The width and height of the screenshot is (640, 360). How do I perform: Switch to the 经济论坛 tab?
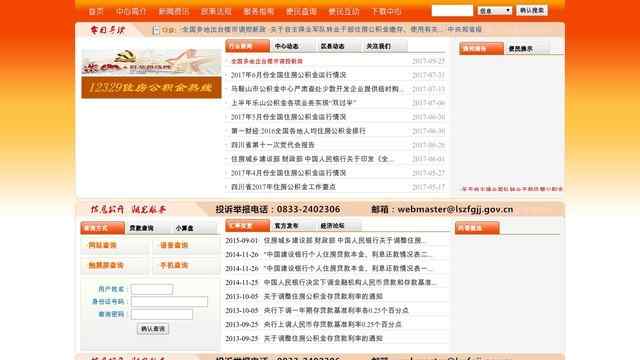coord(332,226)
